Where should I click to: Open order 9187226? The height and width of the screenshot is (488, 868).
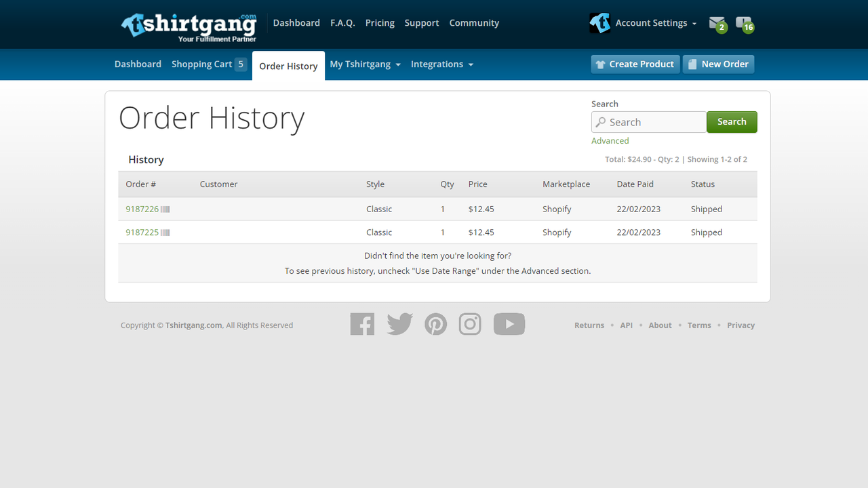(142, 209)
